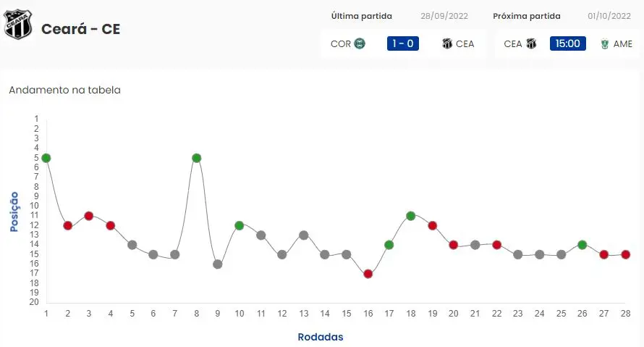644x347 pixels.
Task: Select the red lowest point at round 16
Action: pos(368,274)
